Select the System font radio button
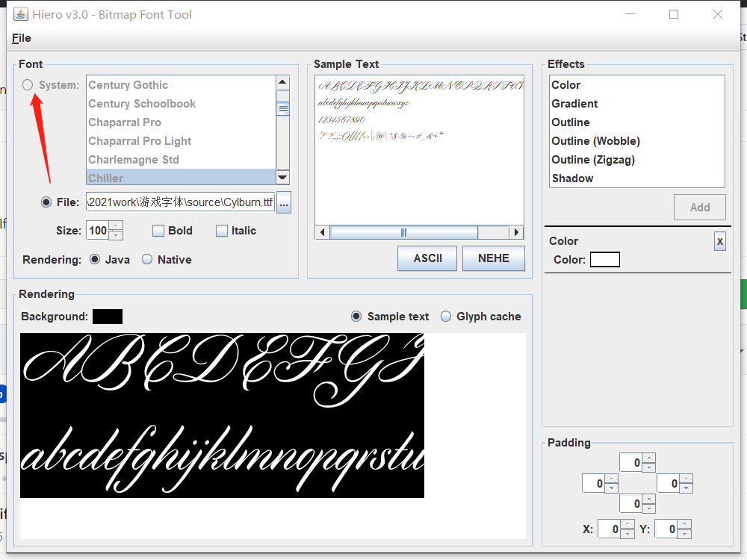This screenshot has width=747, height=560. coord(27,84)
